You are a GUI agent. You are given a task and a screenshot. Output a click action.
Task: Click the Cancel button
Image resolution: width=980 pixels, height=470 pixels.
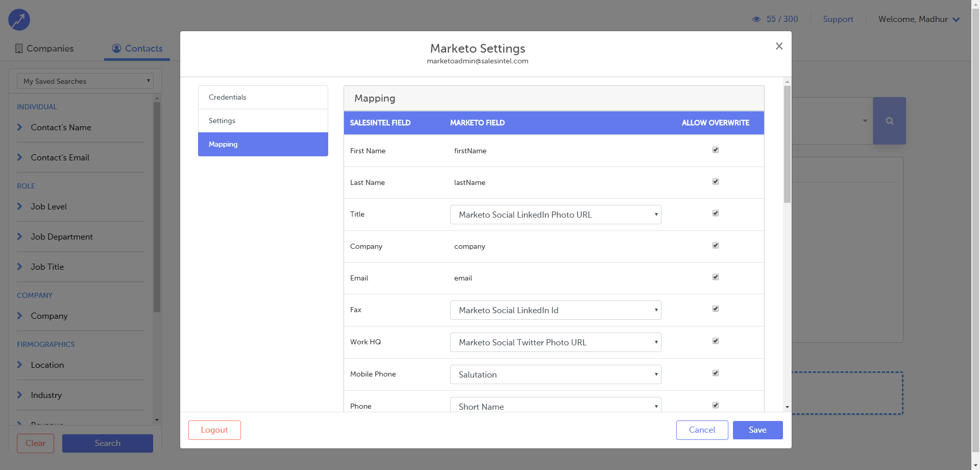[702, 430]
